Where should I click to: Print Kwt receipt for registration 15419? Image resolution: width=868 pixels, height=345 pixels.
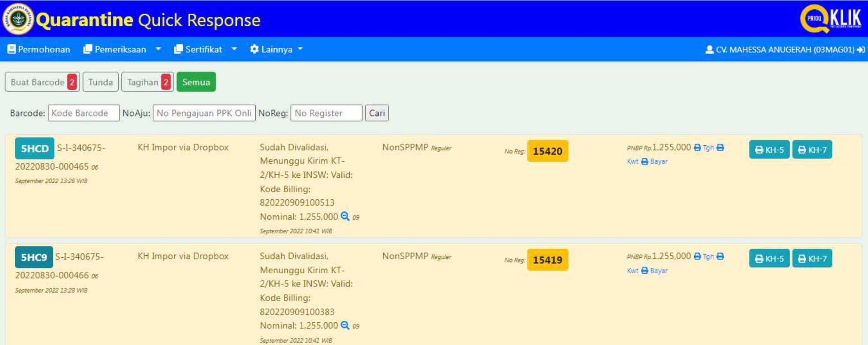pyautogui.click(x=632, y=270)
